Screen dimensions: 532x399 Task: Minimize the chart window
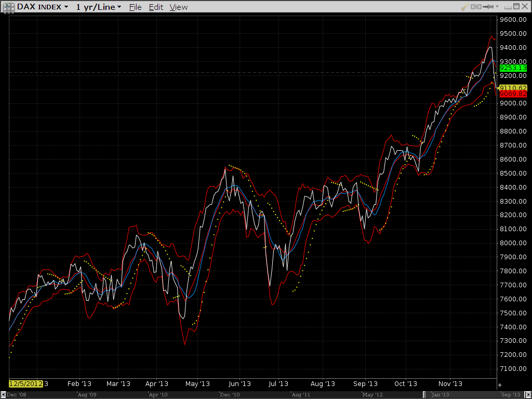click(508, 7)
